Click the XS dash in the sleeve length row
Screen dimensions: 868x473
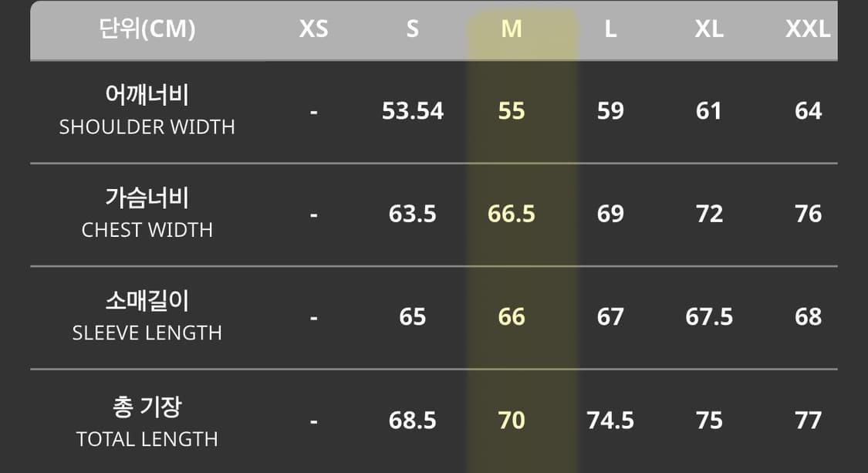[313, 317]
